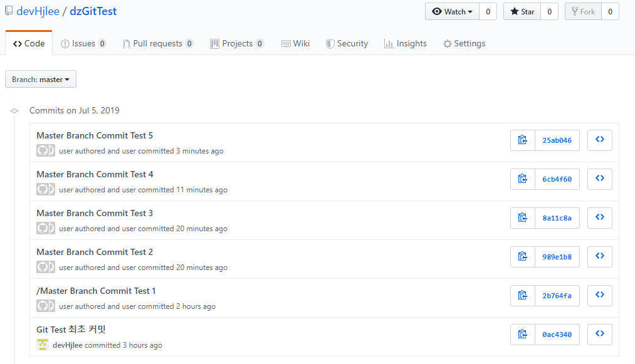Click the devHjlee avatar on the last commit

point(43,345)
